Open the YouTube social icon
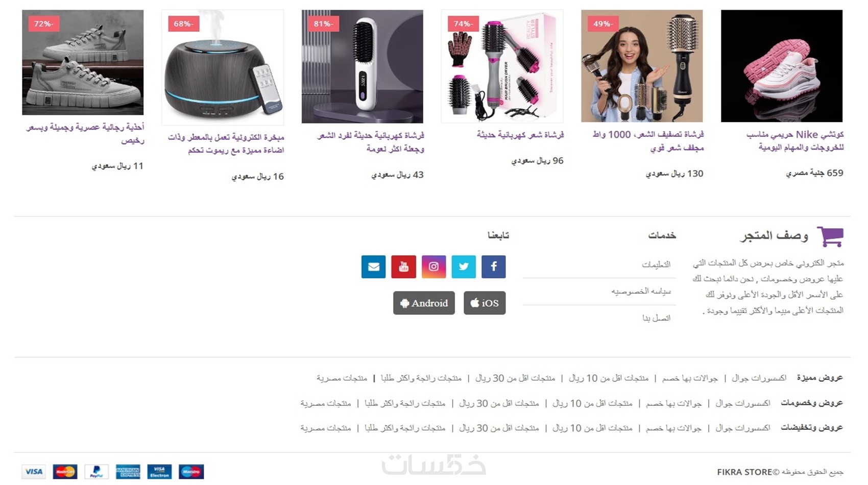 click(x=403, y=266)
